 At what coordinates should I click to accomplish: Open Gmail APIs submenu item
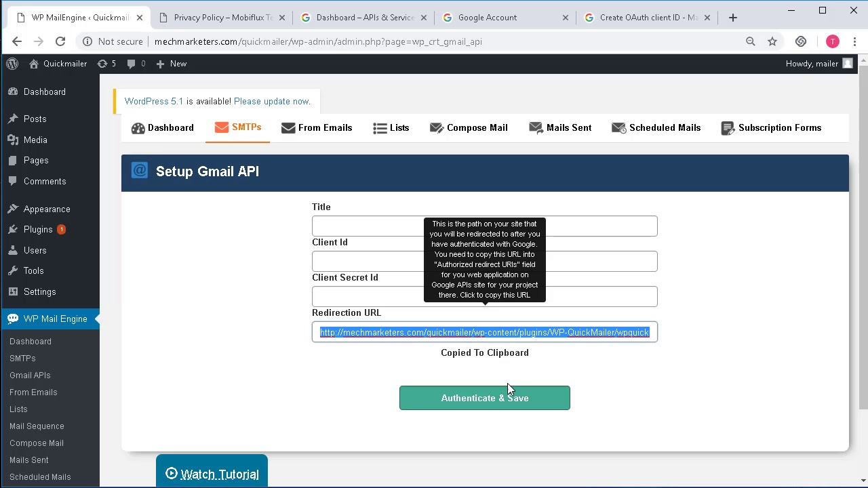pos(30,375)
